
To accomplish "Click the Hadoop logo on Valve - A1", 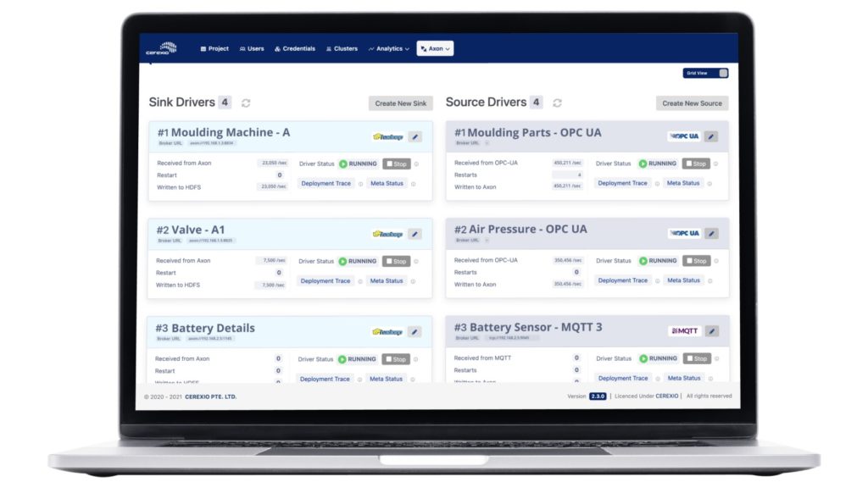I will point(387,234).
